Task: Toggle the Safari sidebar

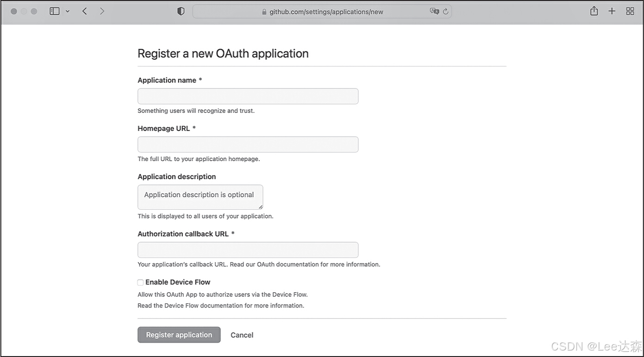Action: 54,11
